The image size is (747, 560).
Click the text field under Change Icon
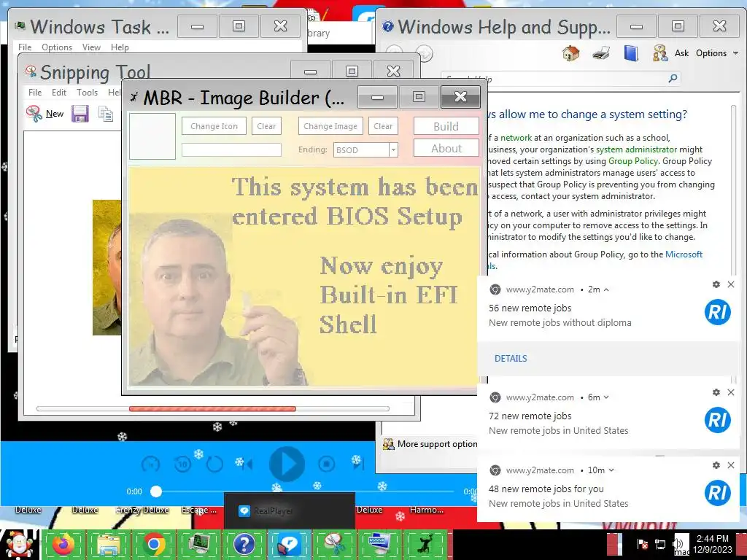[x=231, y=150]
